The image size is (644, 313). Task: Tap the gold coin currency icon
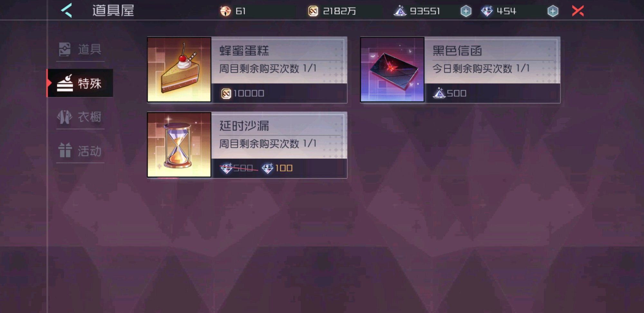point(313,11)
